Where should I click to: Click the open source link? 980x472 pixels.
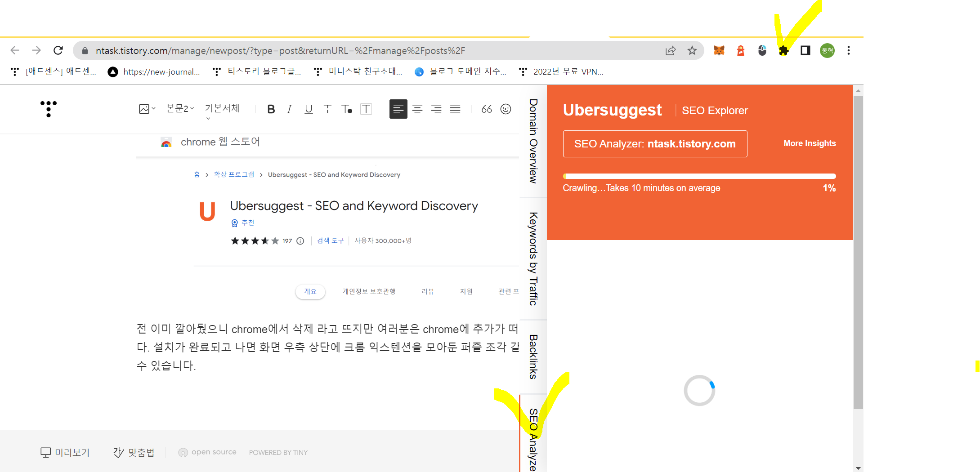pyautogui.click(x=207, y=452)
